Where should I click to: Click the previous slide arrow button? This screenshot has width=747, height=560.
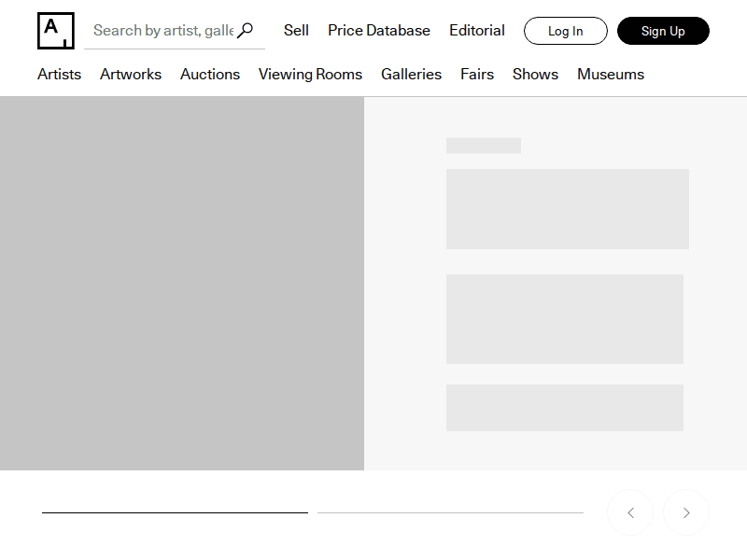point(630,512)
